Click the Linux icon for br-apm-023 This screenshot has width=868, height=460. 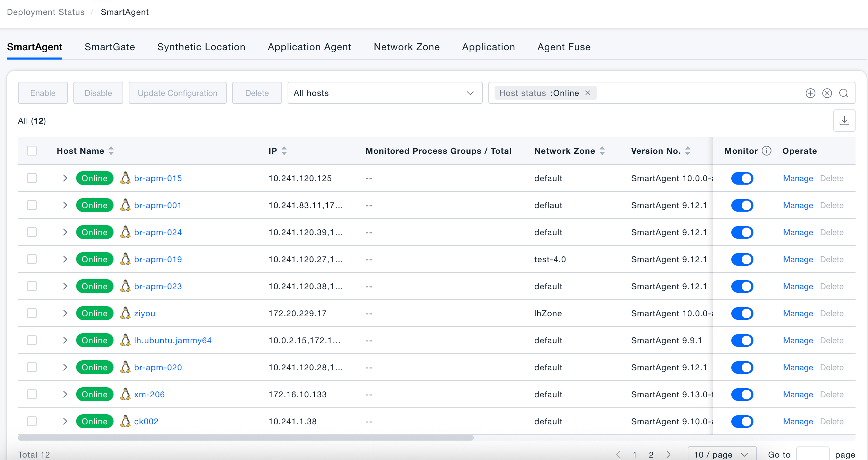coord(125,286)
